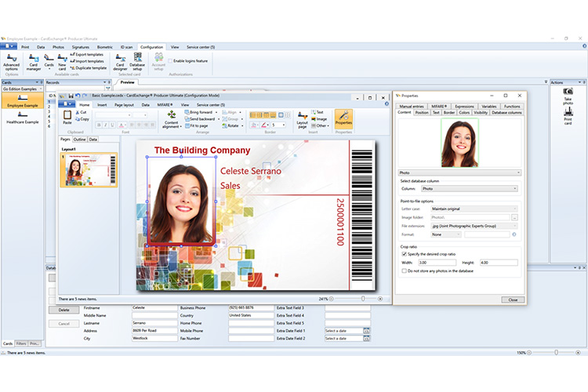Click Export templates

[86, 54]
